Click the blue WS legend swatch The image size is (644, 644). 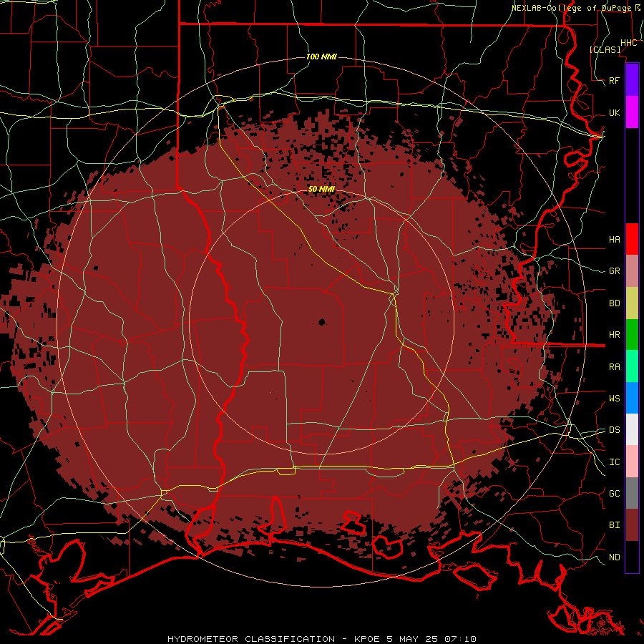(632, 398)
